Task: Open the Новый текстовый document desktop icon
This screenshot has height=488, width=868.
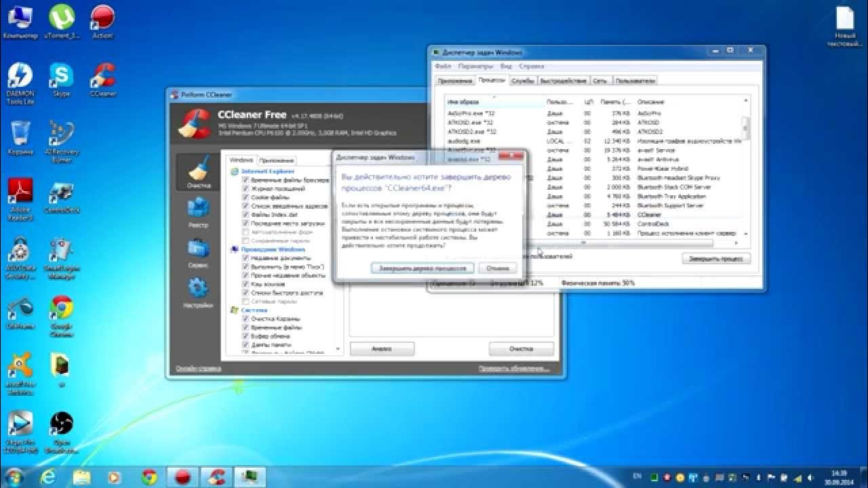Action: point(845,26)
